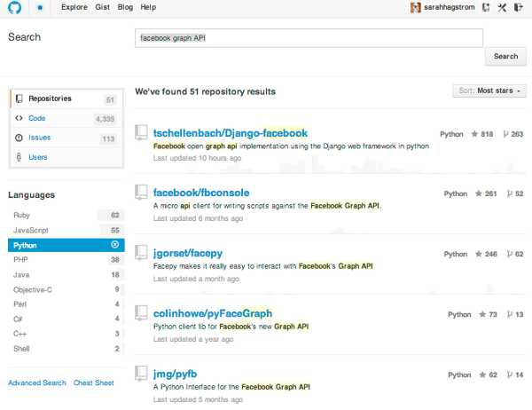The image size is (532, 410).
Task: Click repo icon beside colinhowe/pyFaceGraph
Action: pyautogui.click(x=141, y=313)
